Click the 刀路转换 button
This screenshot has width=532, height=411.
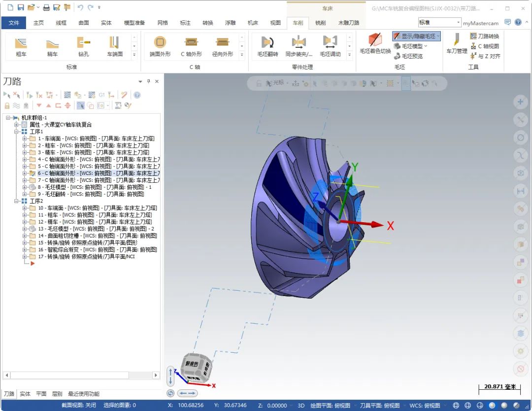[x=484, y=36]
